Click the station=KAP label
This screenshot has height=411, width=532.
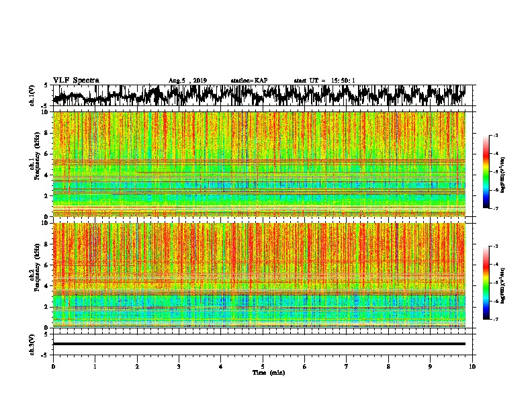pyautogui.click(x=249, y=81)
